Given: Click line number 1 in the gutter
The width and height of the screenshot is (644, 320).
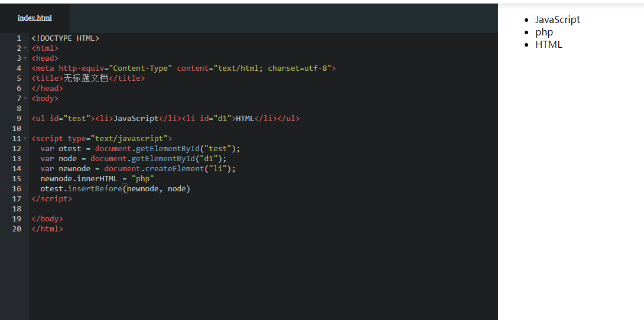Looking at the screenshot, I should (19, 38).
